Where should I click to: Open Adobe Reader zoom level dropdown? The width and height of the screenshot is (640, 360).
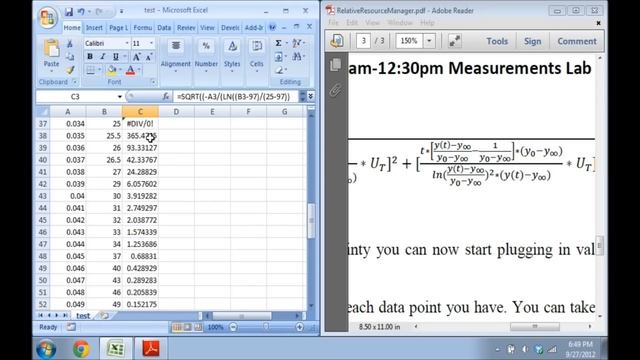(429, 41)
